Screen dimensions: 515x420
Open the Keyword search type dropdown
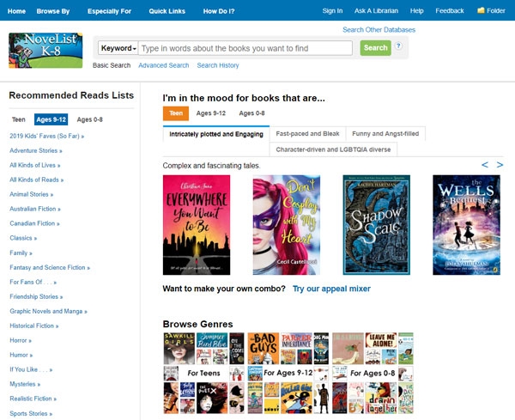pos(118,48)
